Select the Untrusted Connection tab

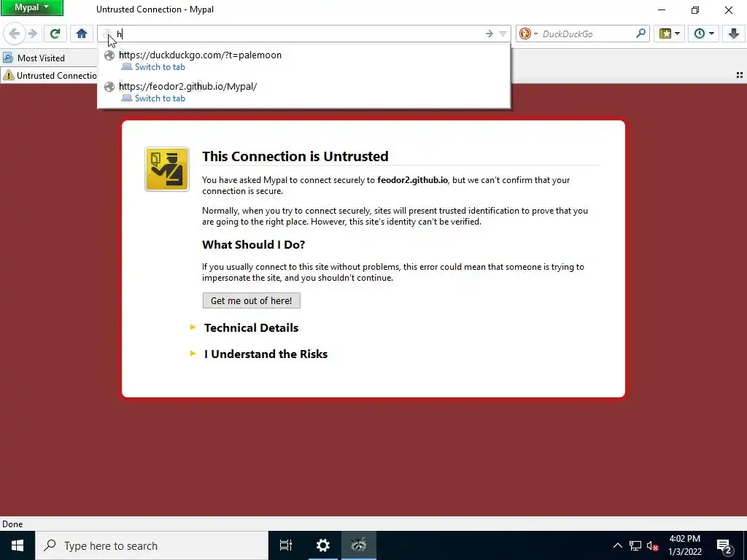(49, 75)
